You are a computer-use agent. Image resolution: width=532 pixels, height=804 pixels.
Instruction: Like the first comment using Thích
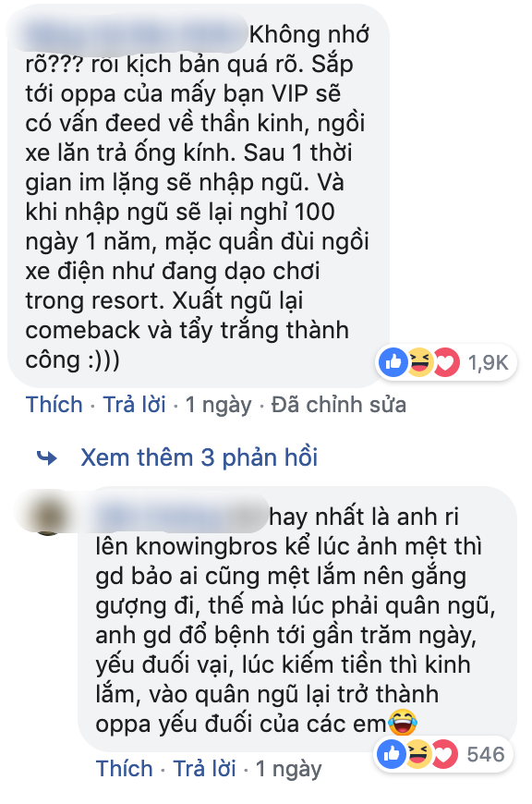(54, 405)
